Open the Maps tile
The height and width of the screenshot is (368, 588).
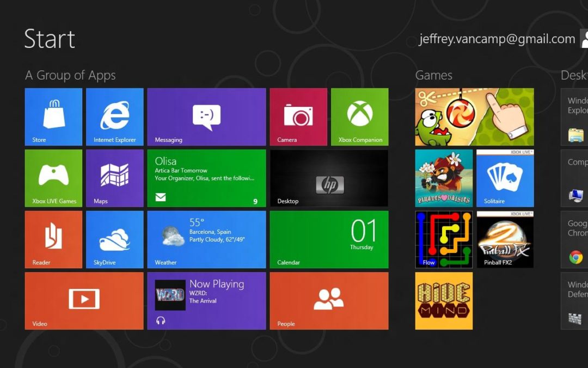[x=115, y=178]
